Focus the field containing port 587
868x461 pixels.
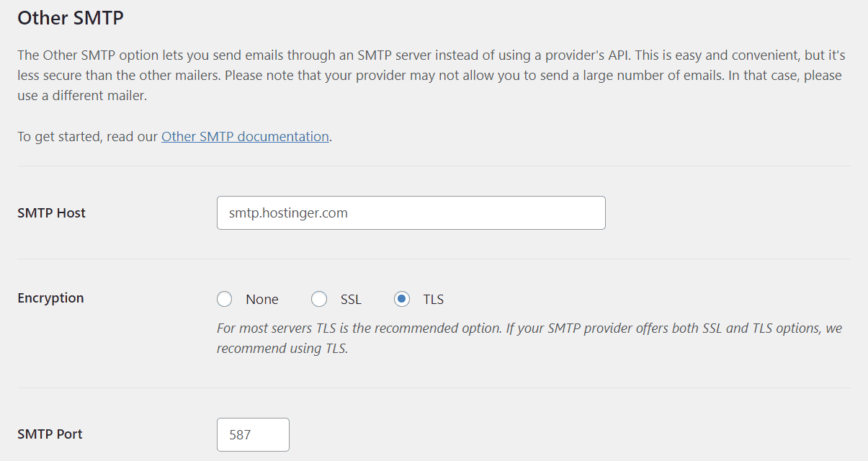click(x=253, y=434)
